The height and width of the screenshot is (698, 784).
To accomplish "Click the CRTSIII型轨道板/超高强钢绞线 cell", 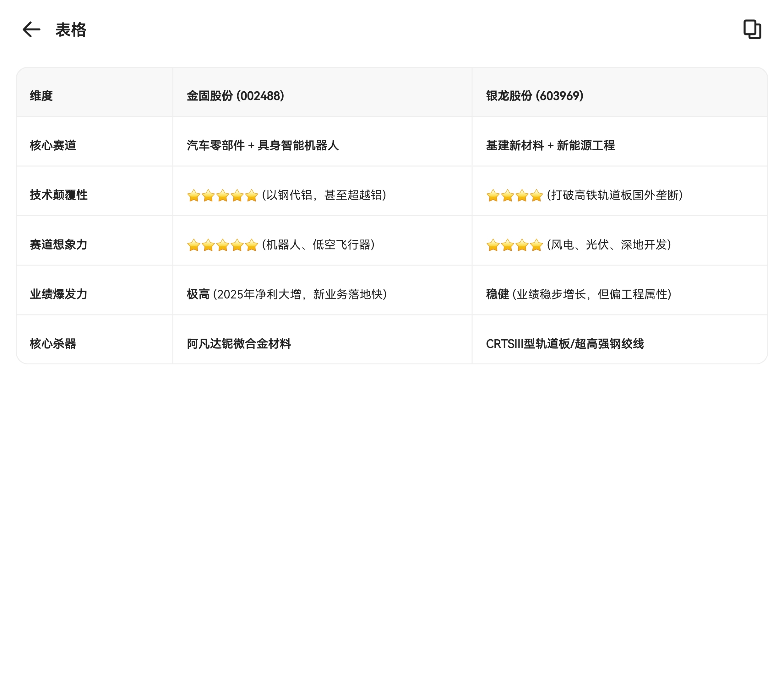I will tap(564, 344).
